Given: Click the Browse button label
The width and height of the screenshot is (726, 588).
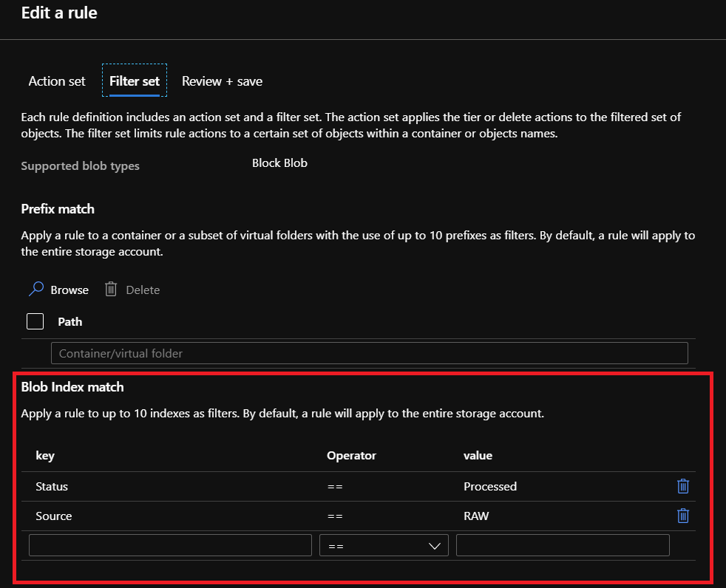Looking at the screenshot, I should 69,290.
